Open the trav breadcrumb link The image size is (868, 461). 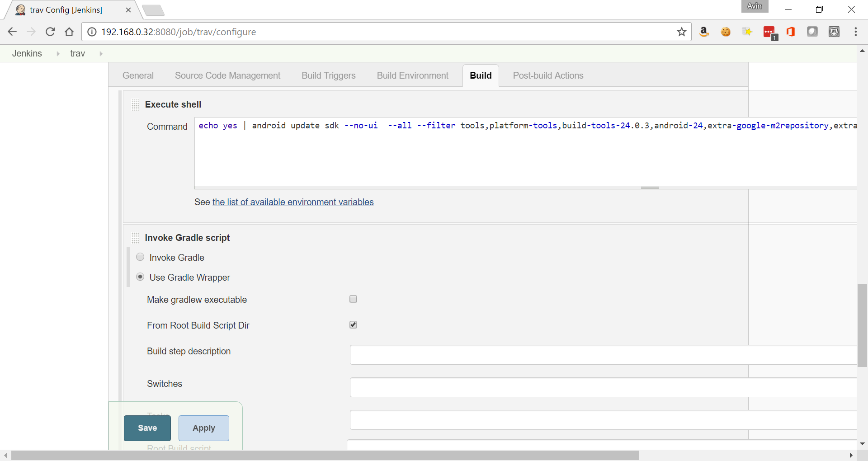point(77,53)
